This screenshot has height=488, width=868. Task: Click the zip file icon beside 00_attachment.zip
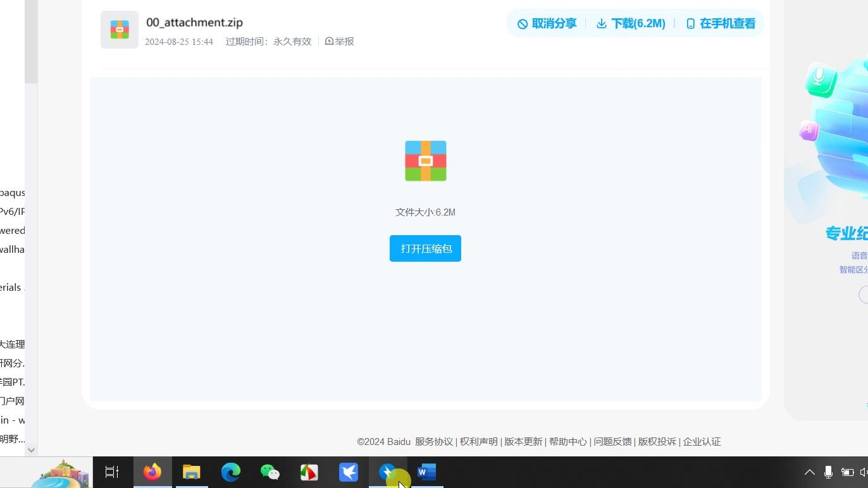[120, 30]
